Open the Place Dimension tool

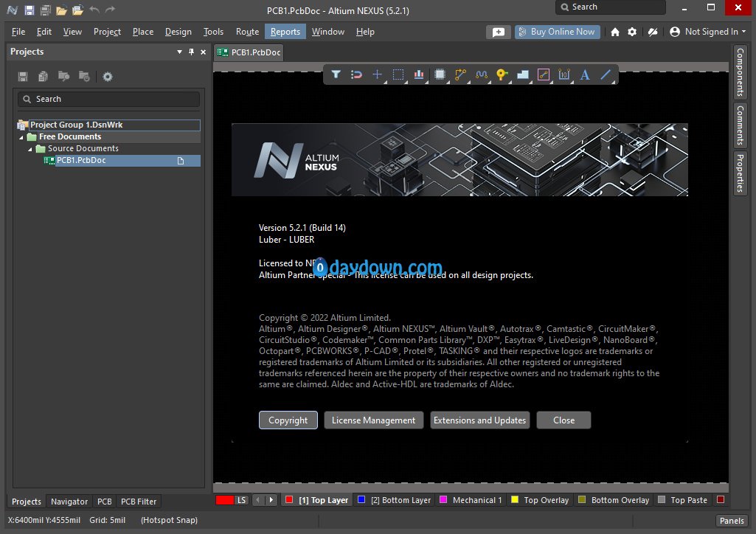[x=564, y=74]
